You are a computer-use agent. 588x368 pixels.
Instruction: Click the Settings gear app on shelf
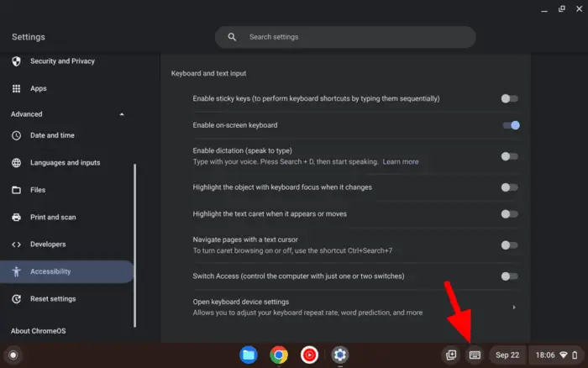[340, 355]
